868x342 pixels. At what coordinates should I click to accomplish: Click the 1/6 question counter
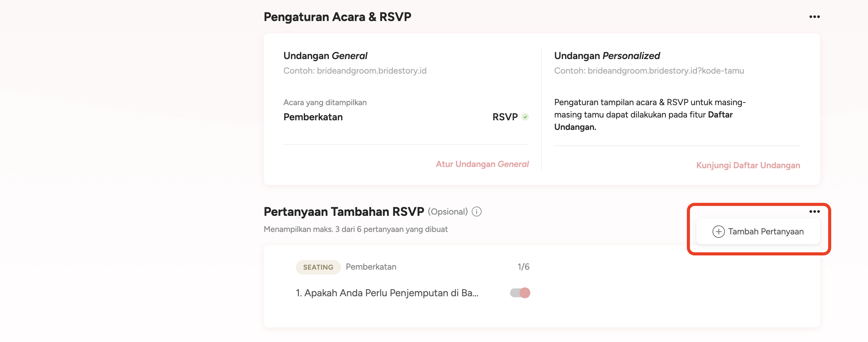tap(523, 267)
